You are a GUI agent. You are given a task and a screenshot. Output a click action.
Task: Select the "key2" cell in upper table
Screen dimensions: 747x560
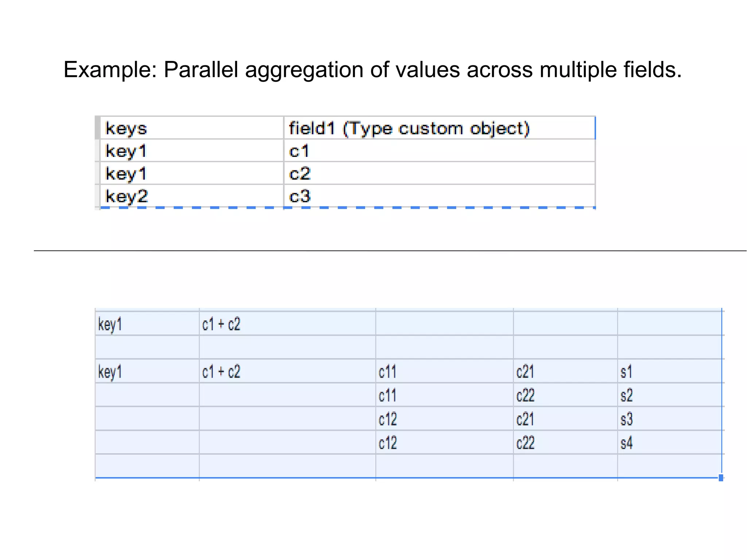[192, 196]
